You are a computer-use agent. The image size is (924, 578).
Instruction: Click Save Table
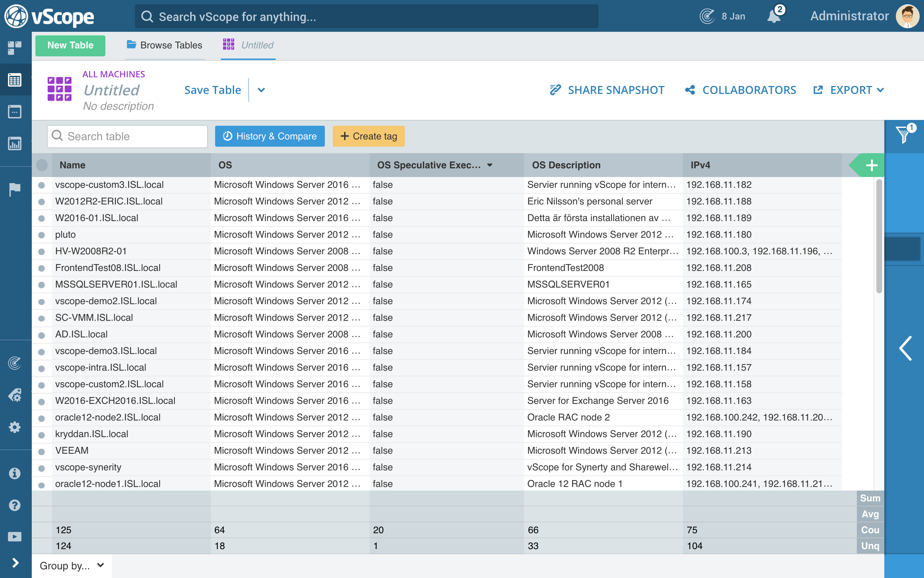[213, 90]
